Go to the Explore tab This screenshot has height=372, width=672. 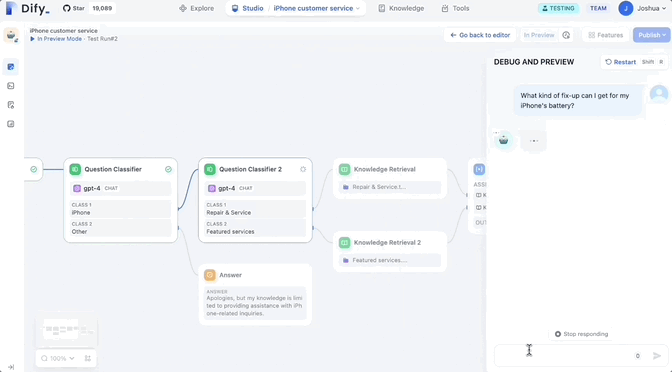[196, 8]
